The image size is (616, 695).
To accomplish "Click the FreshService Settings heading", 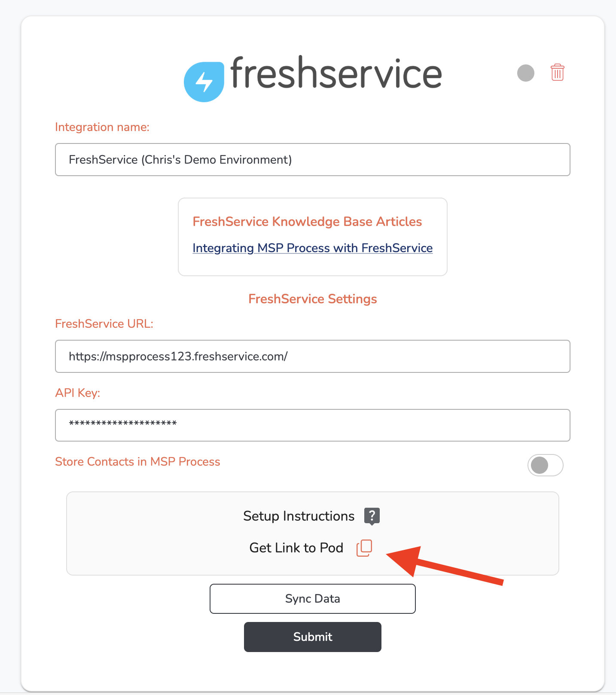I will [x=312, y=299].
